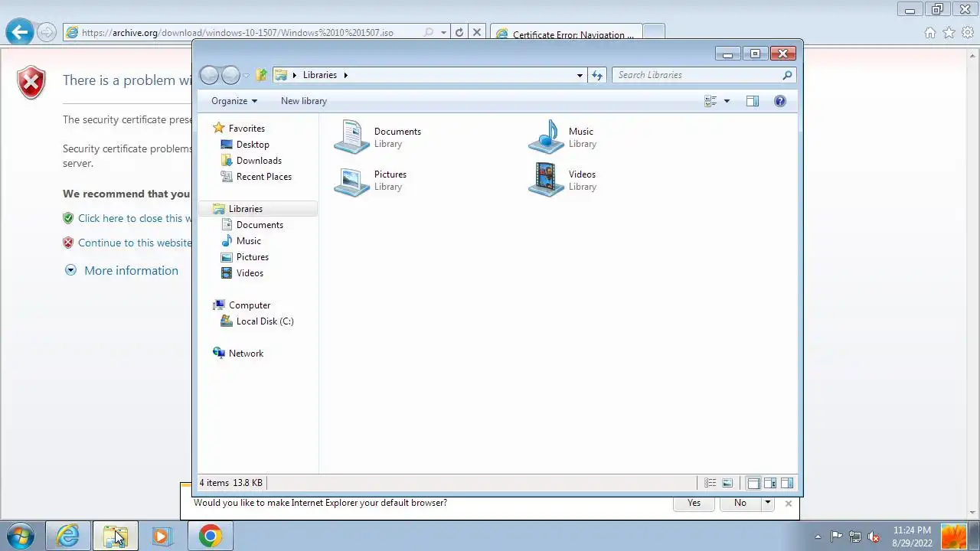Screen dimensions: 980x551
Task: Click the New library button
Action: (x=304, y=101)
